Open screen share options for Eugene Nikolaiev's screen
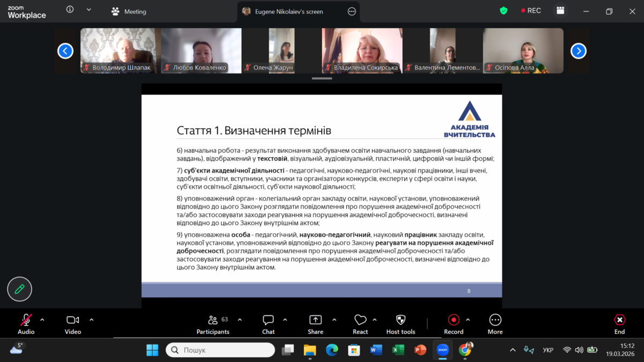Image resolution: width=644 pixels, height=362 pixels. click(352, 11)
